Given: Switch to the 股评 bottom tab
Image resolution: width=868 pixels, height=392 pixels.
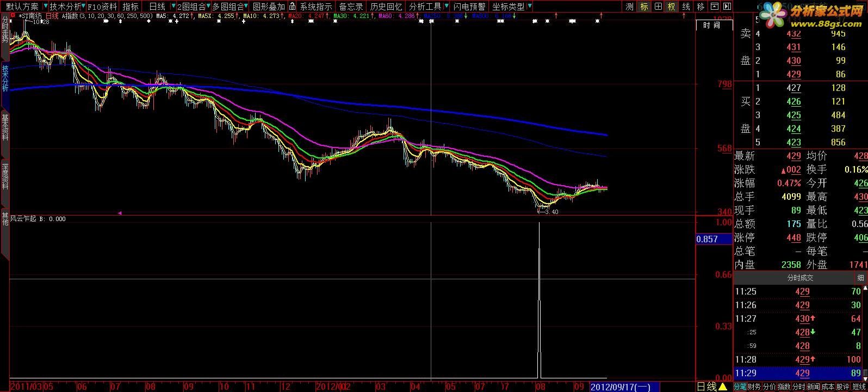Looking at the screenshot, I should click(x=843, y=387).
